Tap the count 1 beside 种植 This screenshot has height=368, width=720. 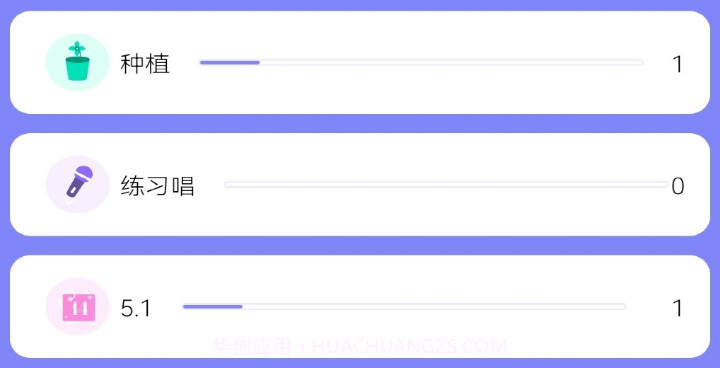(x=677, y=64)
